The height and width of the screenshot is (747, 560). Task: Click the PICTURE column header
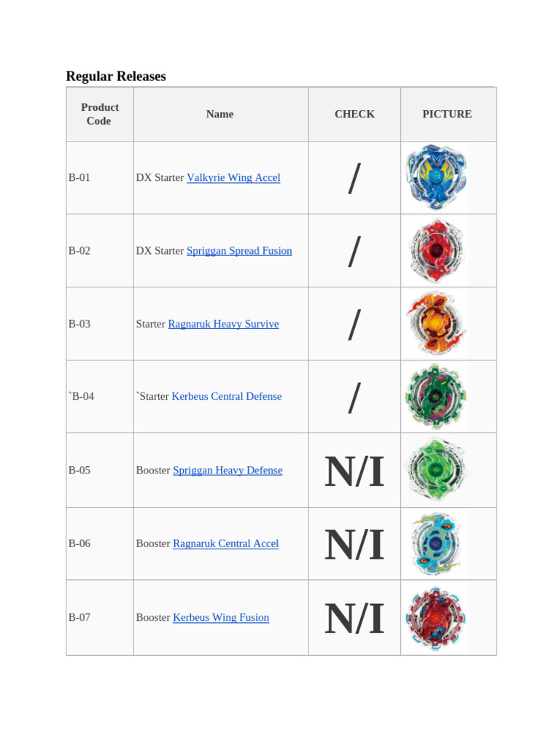coord(447,114)
